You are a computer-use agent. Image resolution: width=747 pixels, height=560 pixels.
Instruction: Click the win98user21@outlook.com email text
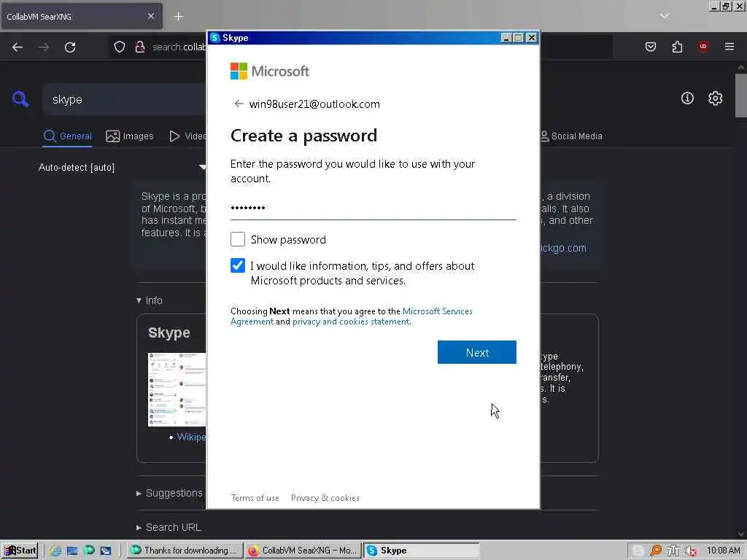314,104
